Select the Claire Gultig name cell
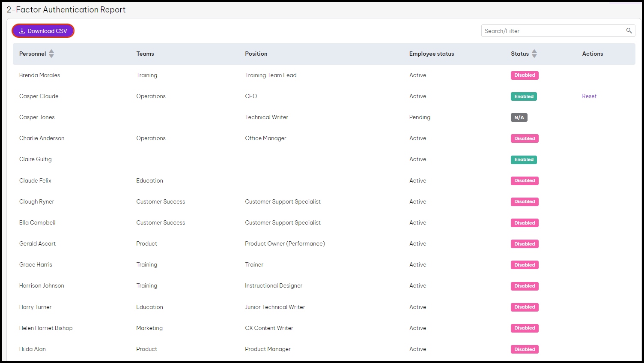Viewport: 644px width, 363px height. [x=35, y=159]
